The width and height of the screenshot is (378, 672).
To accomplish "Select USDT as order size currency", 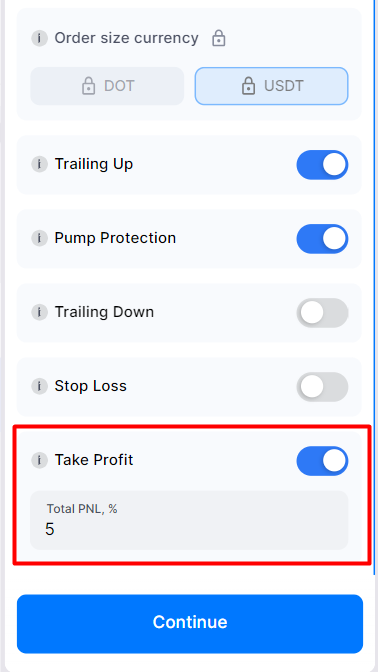I will pos(272,86).
